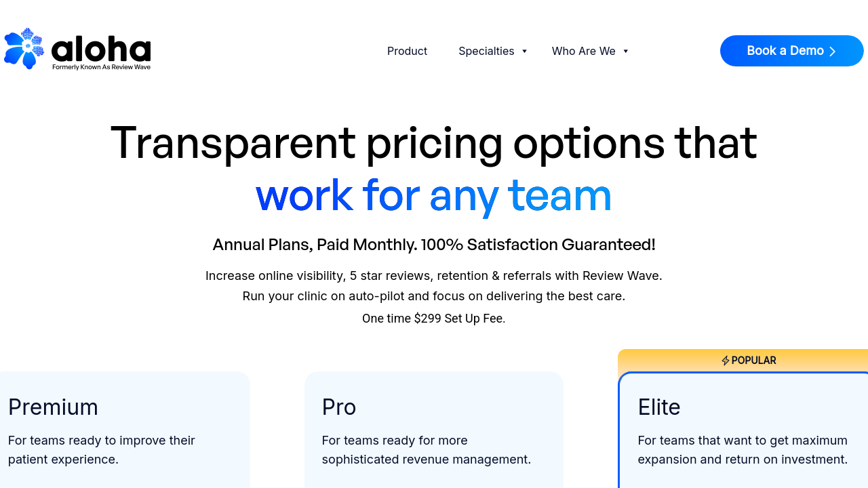The width and height of the screenshot is (868, 488).
Task: Select the Premium plan heading
Action: [x=53, y=407]
